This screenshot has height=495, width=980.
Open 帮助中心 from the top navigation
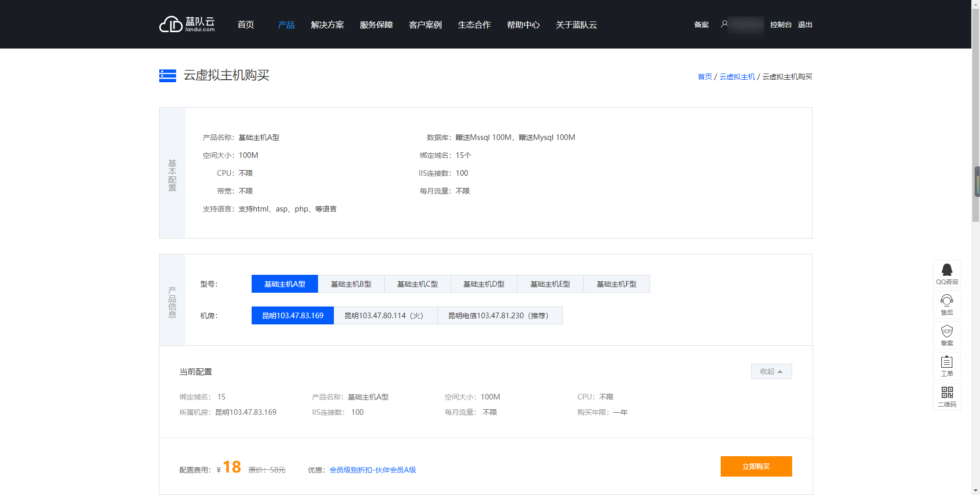coord(523,25)
